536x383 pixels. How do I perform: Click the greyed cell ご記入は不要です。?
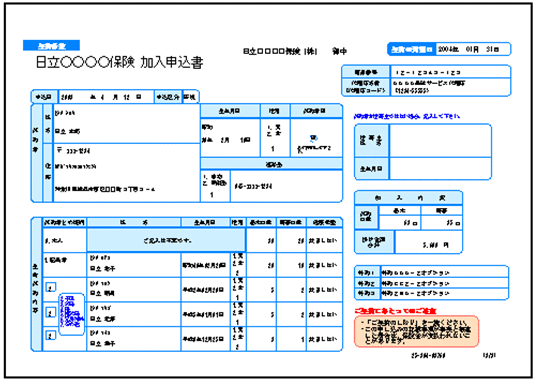pos(166,240)
